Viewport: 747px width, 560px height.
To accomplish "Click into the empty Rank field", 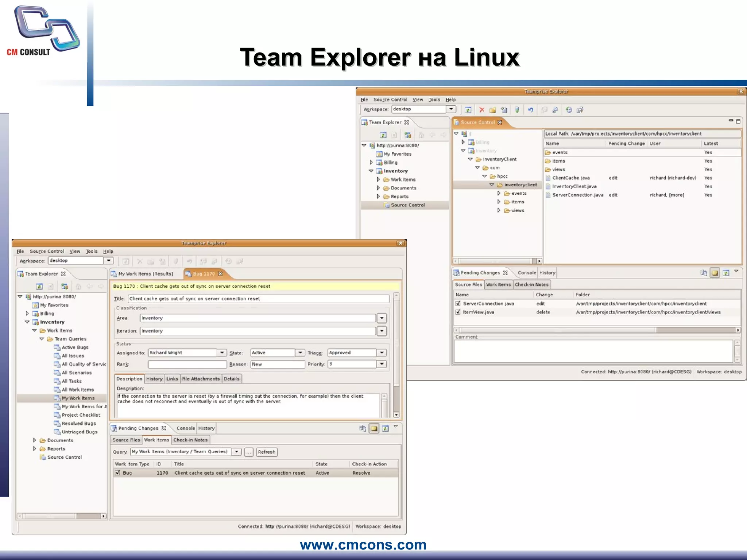I will [x=187, y=364].
